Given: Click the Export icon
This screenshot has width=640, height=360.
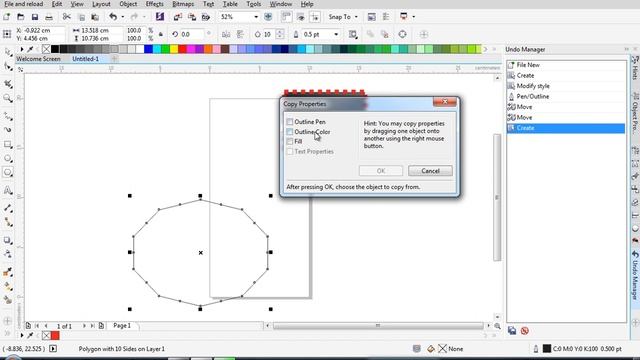Looking at the screenshot, I should click(192, 17).
